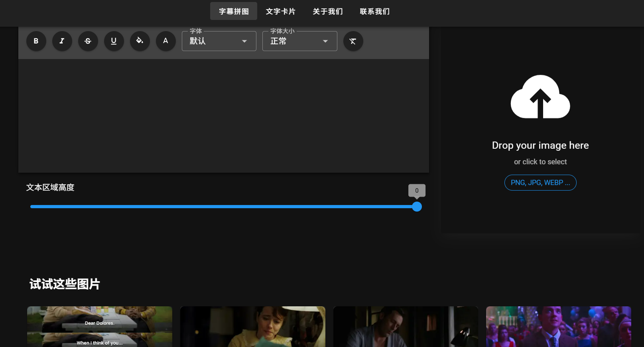The image size is (644, 347).
Task: Open the 文字卡片 tab
Action: point(281,11)
